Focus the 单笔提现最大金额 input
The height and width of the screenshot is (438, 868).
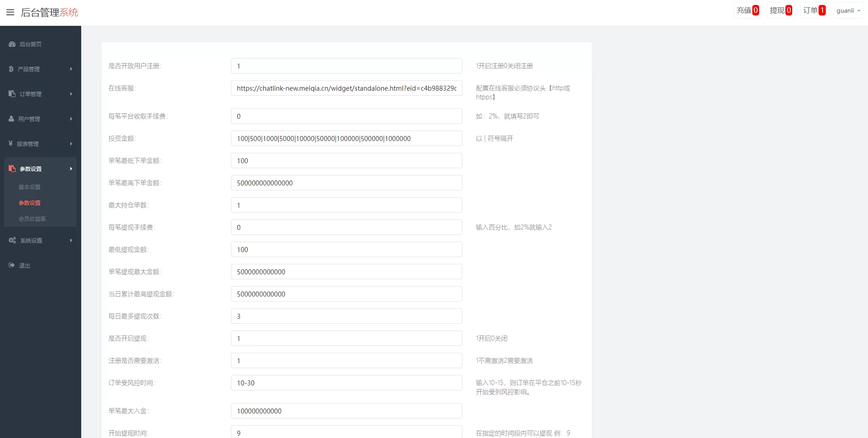[346, 272]
